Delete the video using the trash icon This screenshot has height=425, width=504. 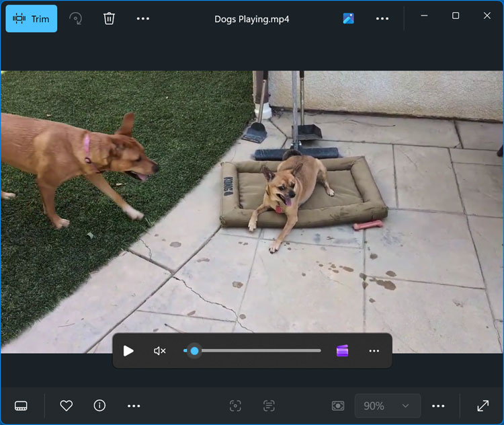point(109,19)
